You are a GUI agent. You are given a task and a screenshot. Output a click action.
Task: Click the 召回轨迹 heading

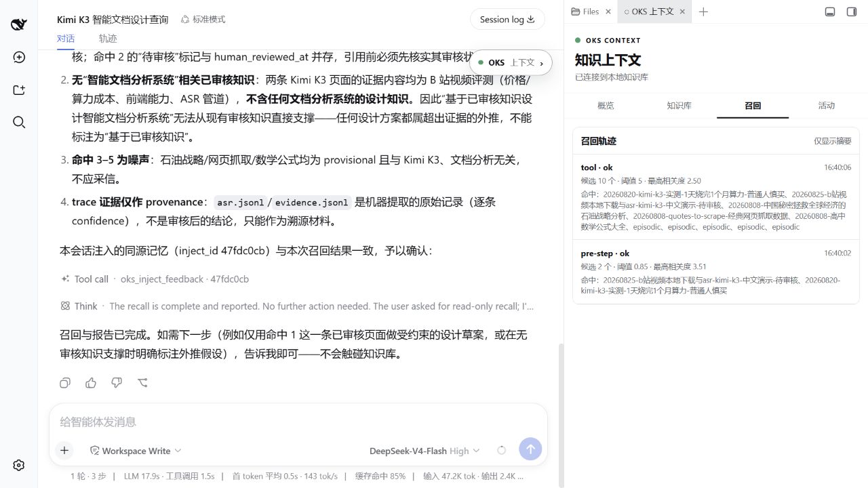599,141
